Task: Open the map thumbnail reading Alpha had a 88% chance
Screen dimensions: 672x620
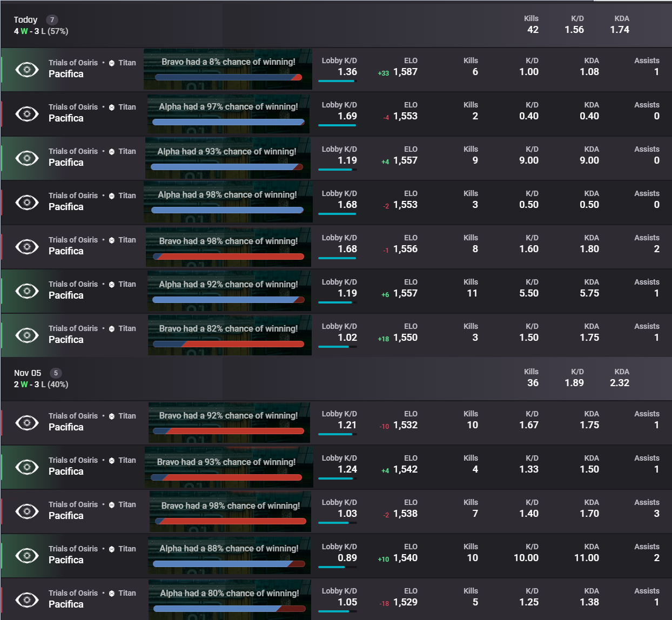Action: (x=230, y=554)
